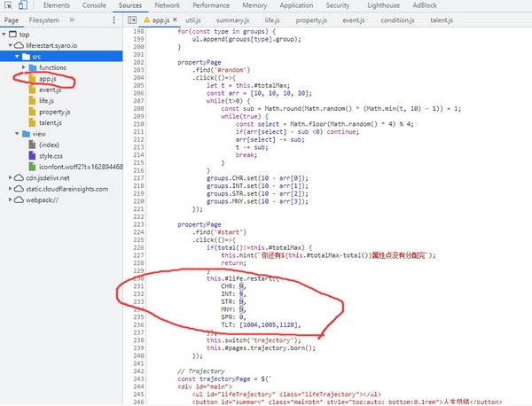Click the cdn.jsdelivr.net cloud icon
The width and height of the screenshot is (532, 406).
[x=19, y=177]
